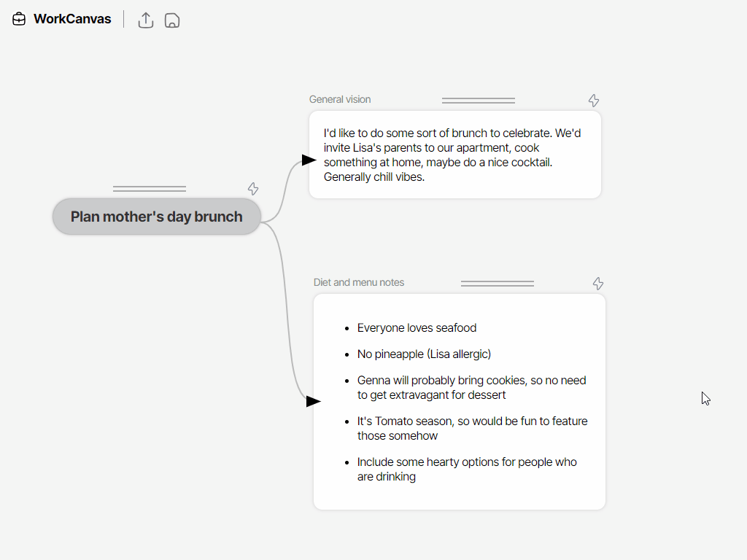Open the export (upload arrow) icon
The height and width of the screenshot is (560, 747).
[x=145, y=20]
